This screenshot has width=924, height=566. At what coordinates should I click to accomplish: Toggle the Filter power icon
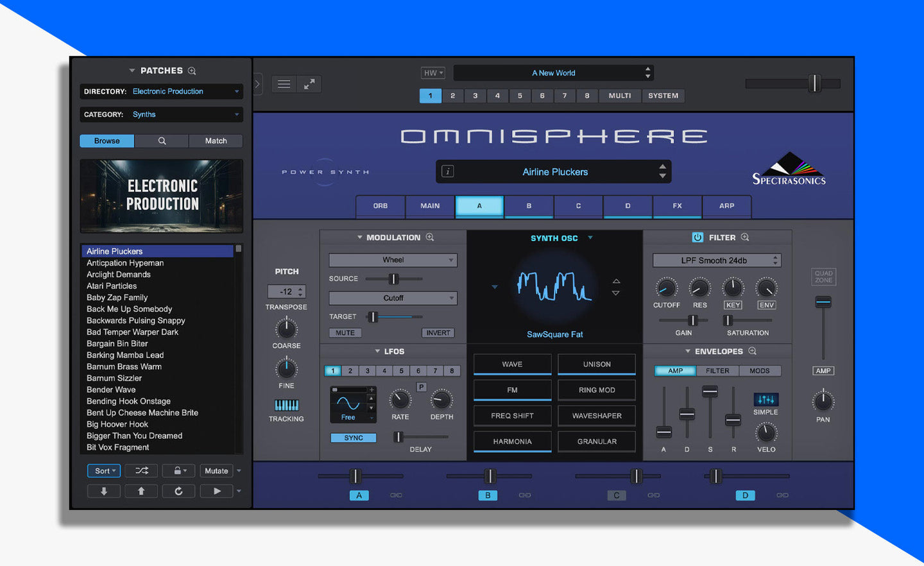coord(697,237)
